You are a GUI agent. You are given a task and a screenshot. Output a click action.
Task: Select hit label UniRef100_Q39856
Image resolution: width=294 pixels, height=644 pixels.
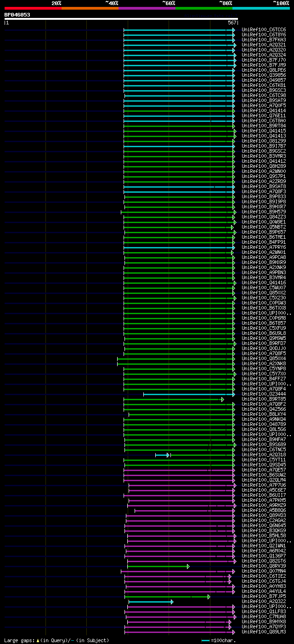tap(264, 75)
